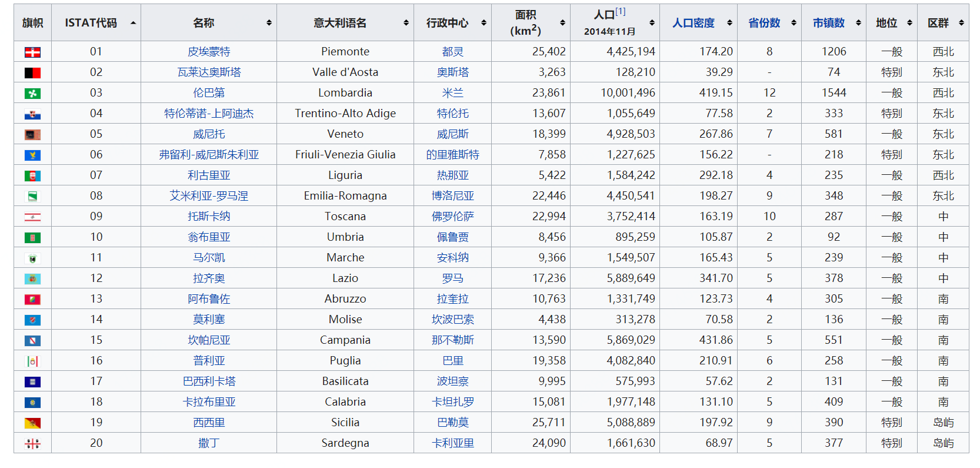Sort by 省份数 using its sort arrows
The image size is (980, 468).
794,23
